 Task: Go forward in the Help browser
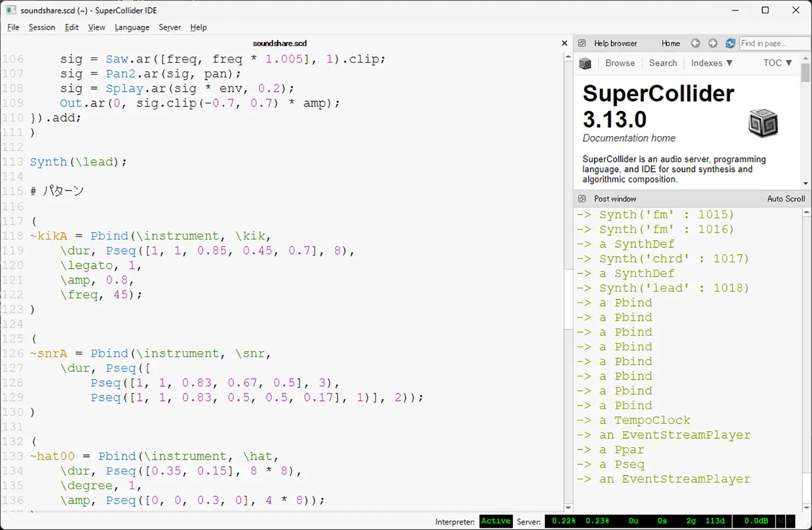click(713, 43)
